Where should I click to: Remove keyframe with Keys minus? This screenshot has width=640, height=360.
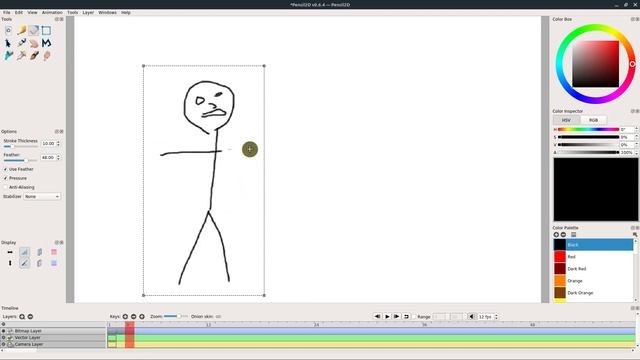[x=133, y=316]
